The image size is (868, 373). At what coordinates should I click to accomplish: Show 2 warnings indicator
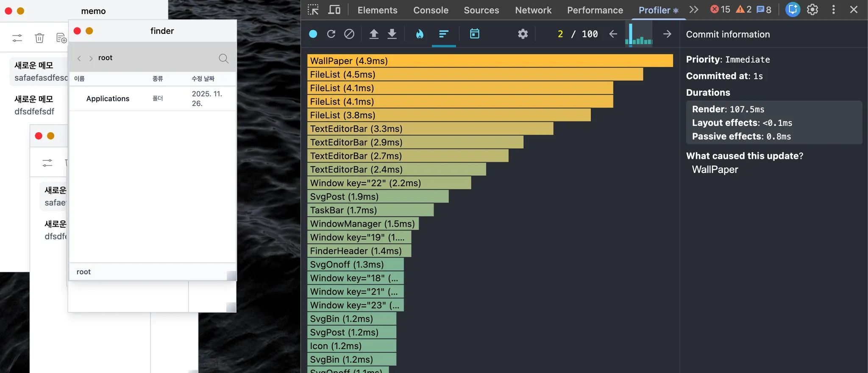point(743,10)
